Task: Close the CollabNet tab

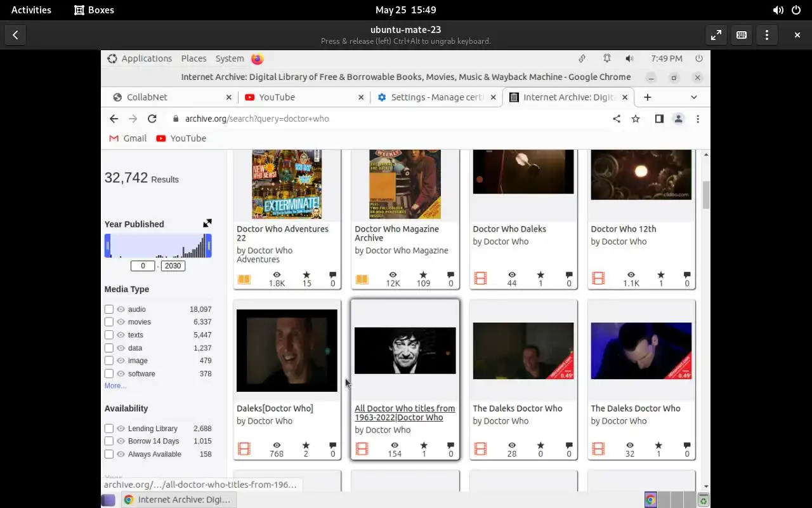Action: tap(229, 97)
